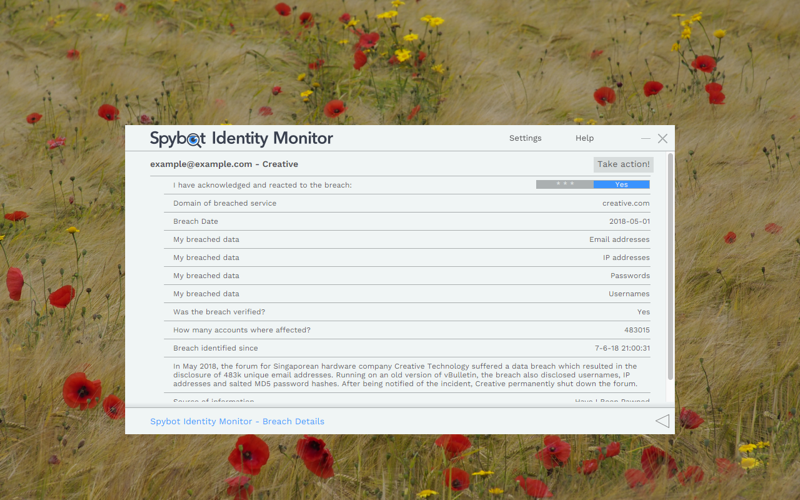Click the breach description paragraph about Creative Technology
Screen dimensions: 800x500
(405, 375)
